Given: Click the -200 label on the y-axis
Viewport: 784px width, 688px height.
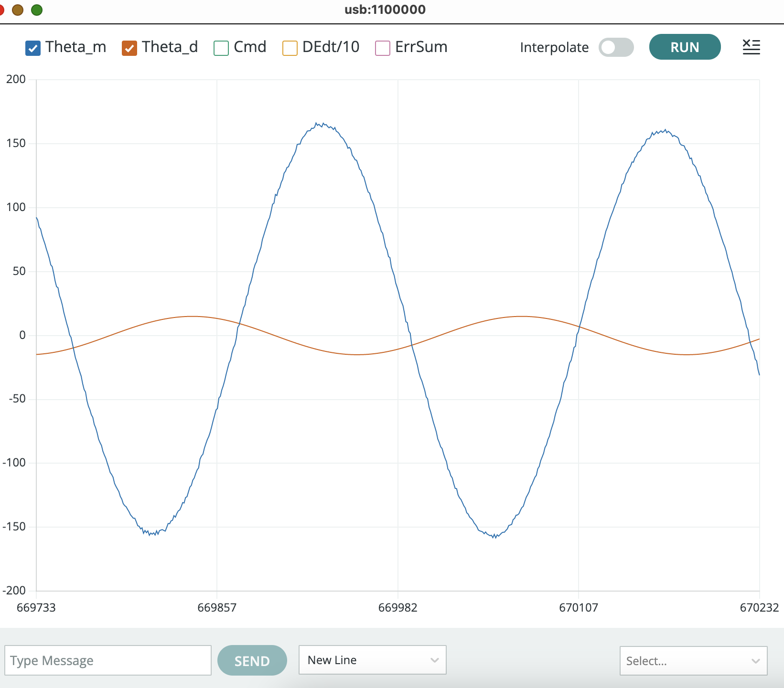Looking at the screenshot, I should pos(14,591).
